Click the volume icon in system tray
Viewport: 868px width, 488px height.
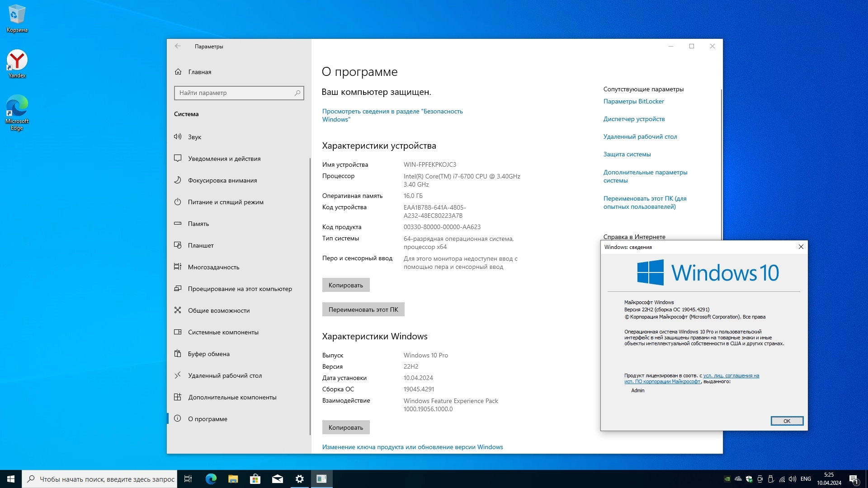(x=793, y=479)
